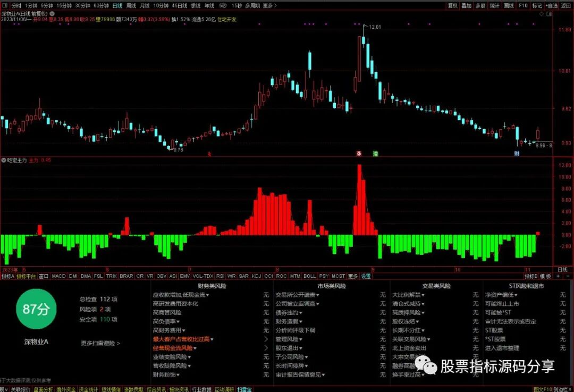
Task: Click the plus icon in indicator bar
Action: tap(558, 276)
